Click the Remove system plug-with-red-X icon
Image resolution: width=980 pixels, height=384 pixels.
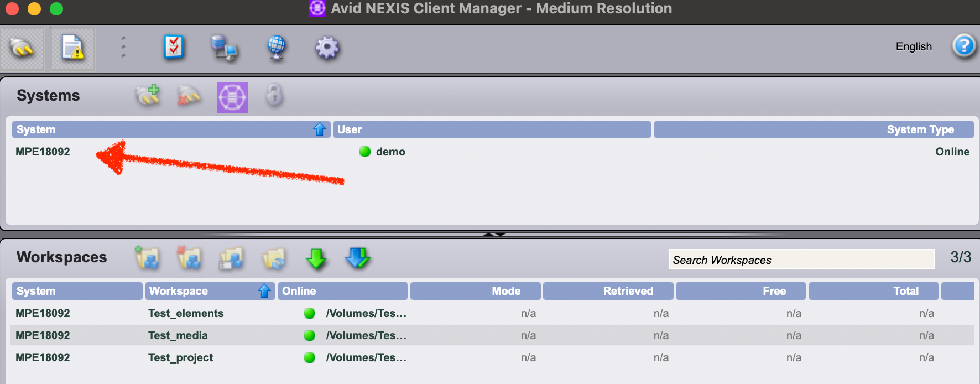[189, 96]
